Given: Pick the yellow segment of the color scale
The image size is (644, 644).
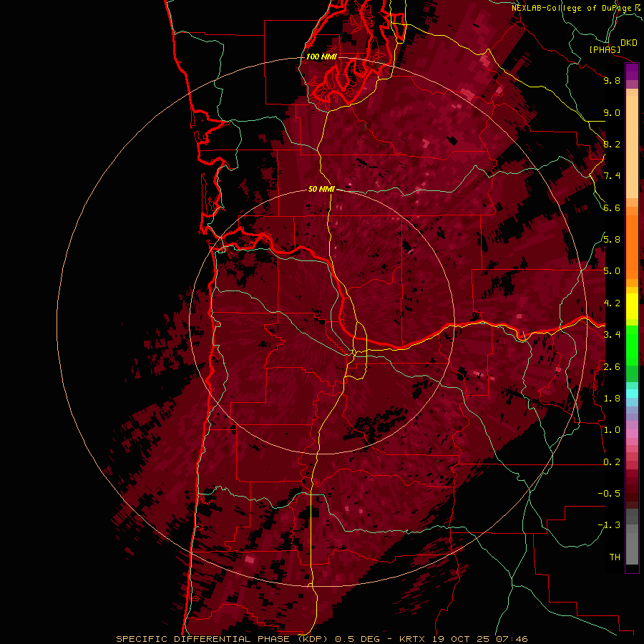Looking at the screenshot, I should click(x=632, y=306).
